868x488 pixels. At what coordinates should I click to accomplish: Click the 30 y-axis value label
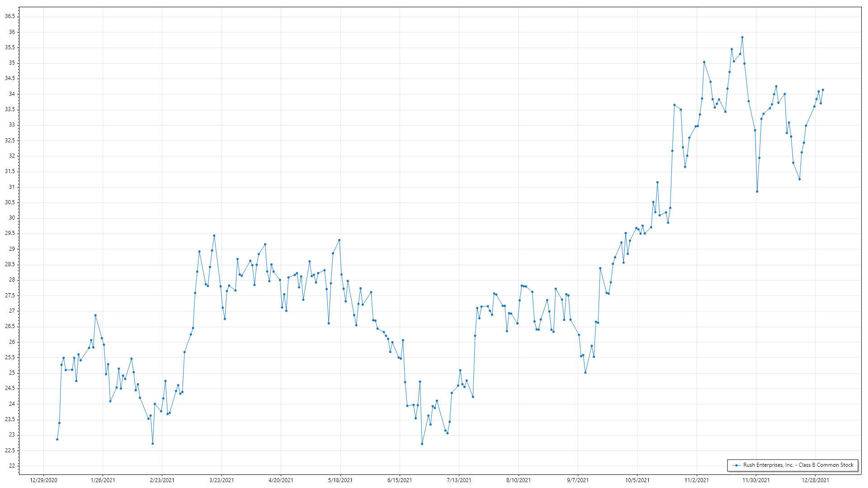[x=12, y=218]
